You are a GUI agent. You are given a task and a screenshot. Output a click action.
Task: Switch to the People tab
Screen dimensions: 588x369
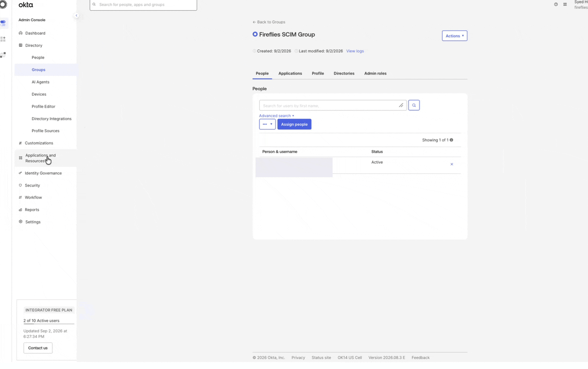coord(262,74)
